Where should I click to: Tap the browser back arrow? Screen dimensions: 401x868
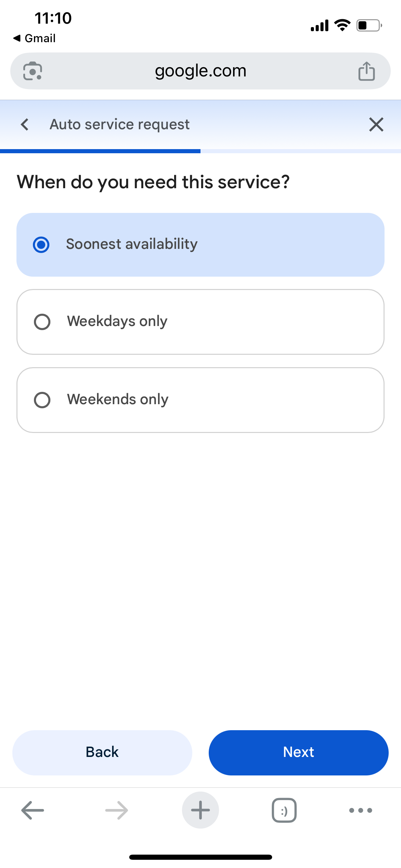33,810
